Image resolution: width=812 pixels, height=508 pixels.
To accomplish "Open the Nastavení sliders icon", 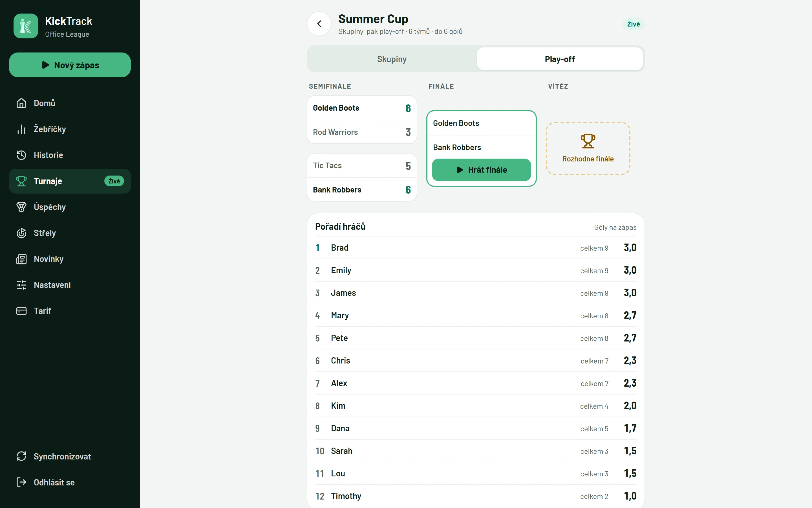I will pyautogui.click(x=21, y=285).
